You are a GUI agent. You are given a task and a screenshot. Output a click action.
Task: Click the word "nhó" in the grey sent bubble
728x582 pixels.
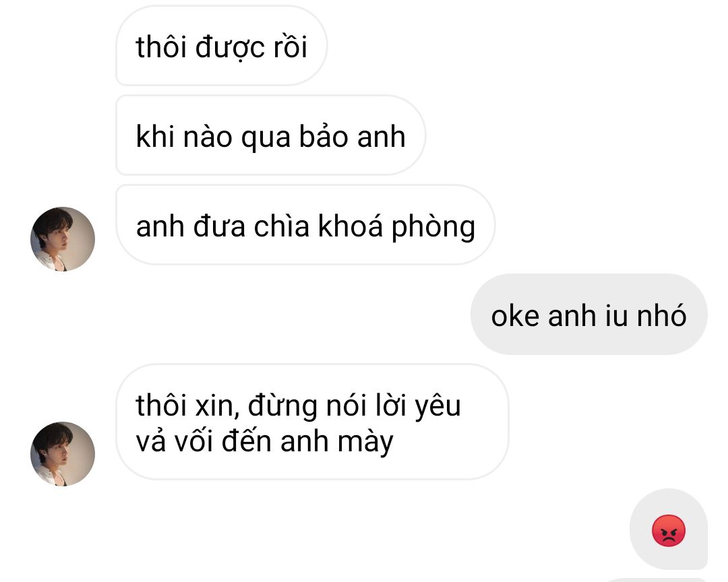pyautogui.click(x=661, y=315)
